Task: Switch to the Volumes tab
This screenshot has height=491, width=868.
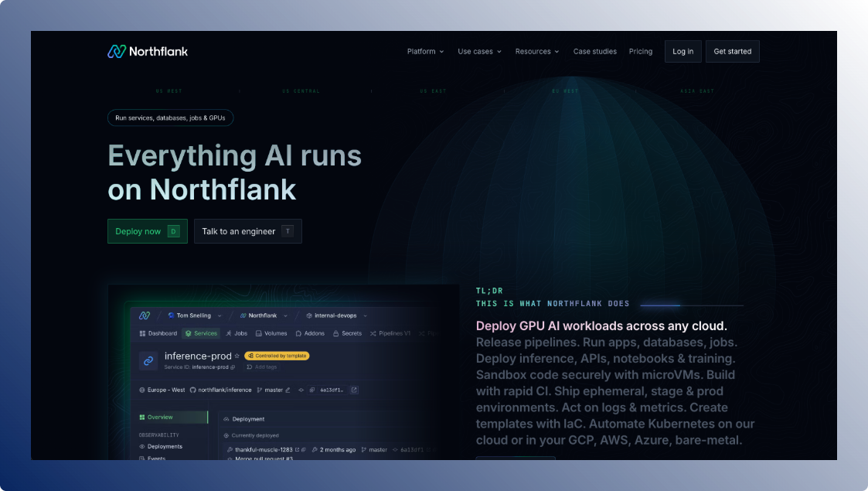Action: [x=271, y=333]
